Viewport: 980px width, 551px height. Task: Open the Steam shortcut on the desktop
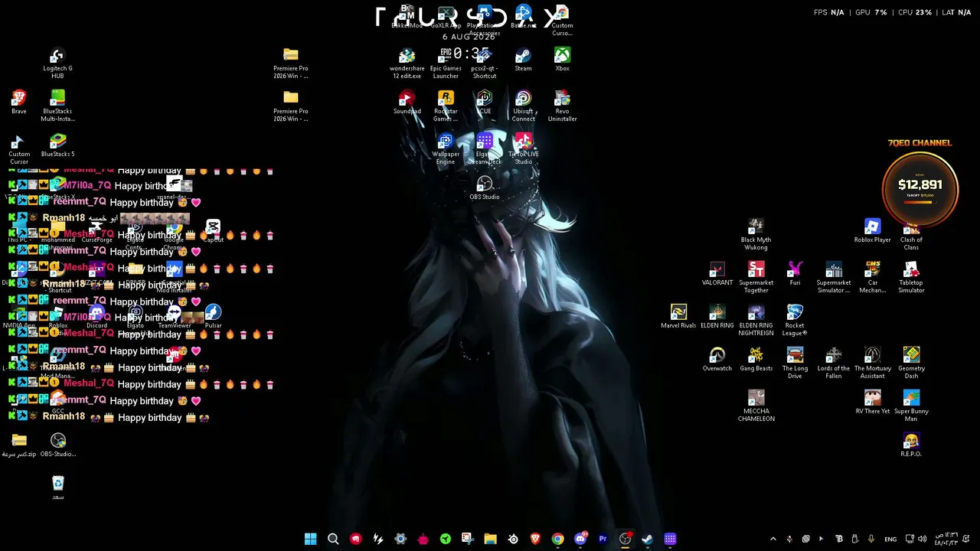[x=523, y=60]
